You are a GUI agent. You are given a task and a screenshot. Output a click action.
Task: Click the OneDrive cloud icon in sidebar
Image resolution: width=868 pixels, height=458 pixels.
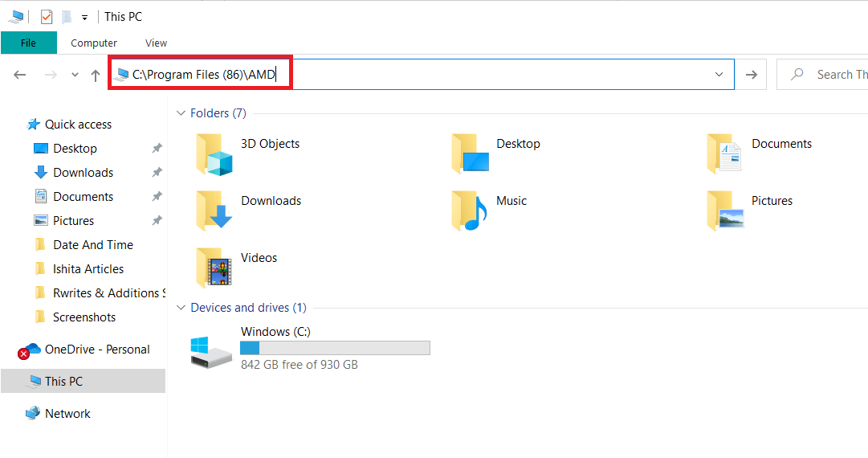point(30,350)
